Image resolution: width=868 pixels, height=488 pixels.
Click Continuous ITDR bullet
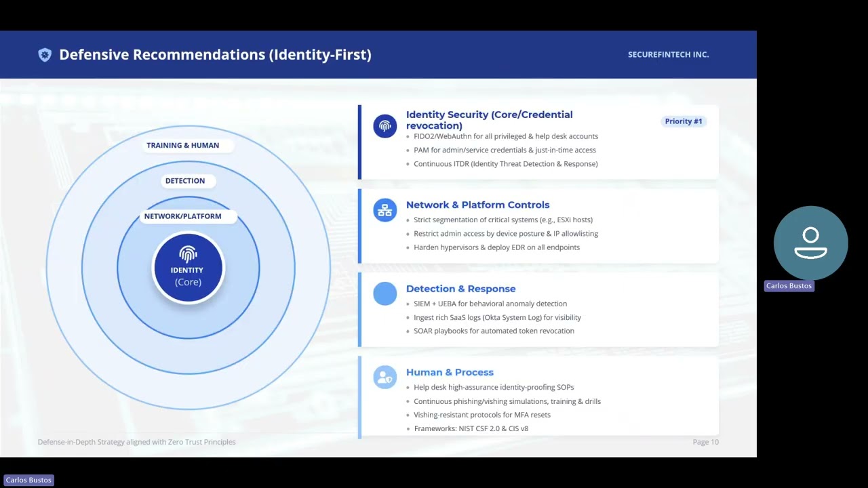[x=506, y=163]
